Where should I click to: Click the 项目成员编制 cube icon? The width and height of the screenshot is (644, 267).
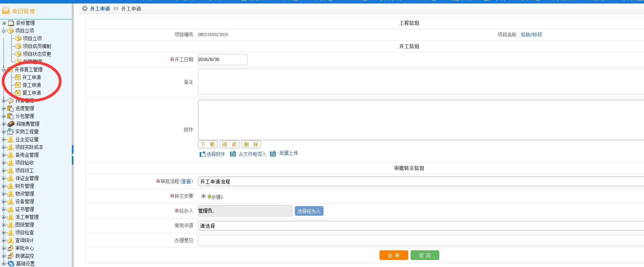18,46
